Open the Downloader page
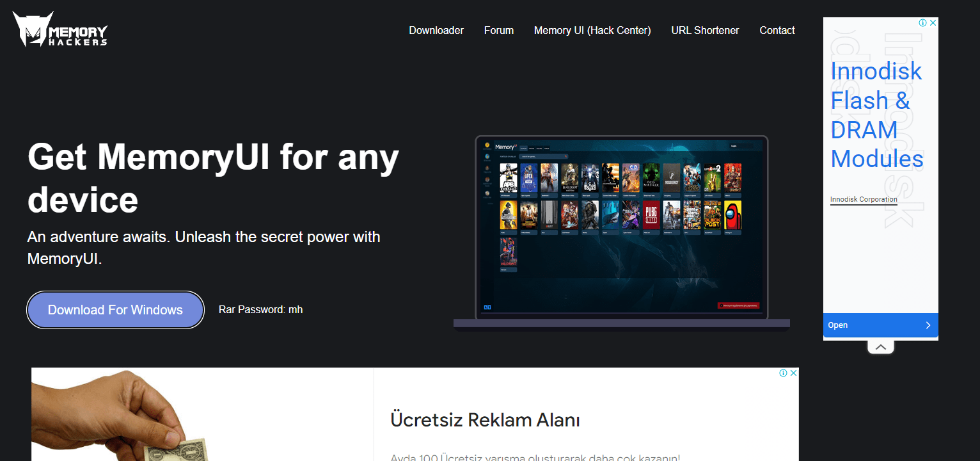980x461 pixels. [436, 30]
